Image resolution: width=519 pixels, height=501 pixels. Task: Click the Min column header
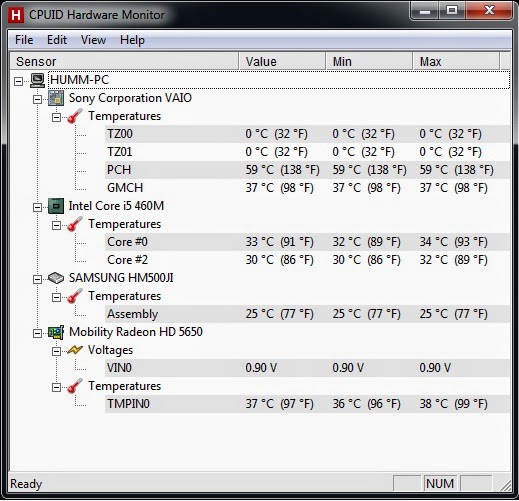[369, 61]
